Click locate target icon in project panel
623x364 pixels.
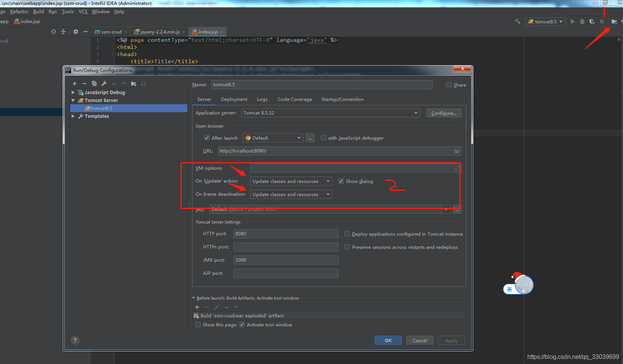click(54, 32)
